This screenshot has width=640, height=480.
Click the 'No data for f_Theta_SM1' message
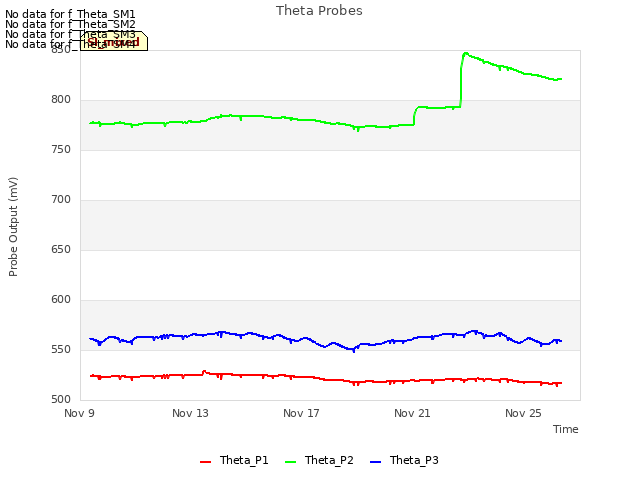click(70, 14)
